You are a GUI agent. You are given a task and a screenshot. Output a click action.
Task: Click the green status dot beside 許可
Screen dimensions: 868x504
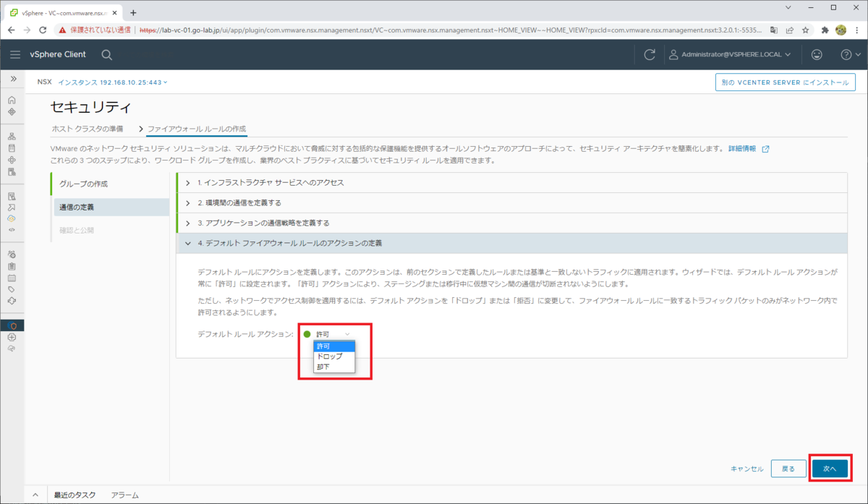tap(307, 334)
